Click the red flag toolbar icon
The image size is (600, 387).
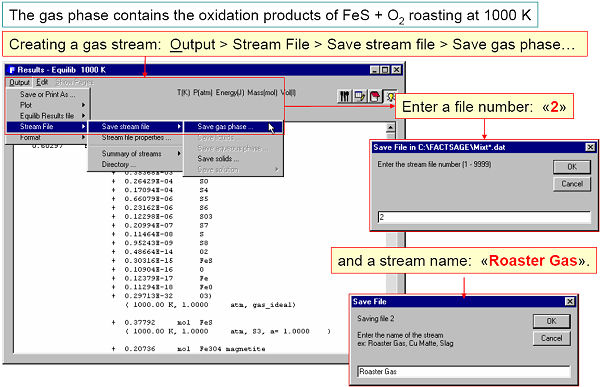(375, 96)
